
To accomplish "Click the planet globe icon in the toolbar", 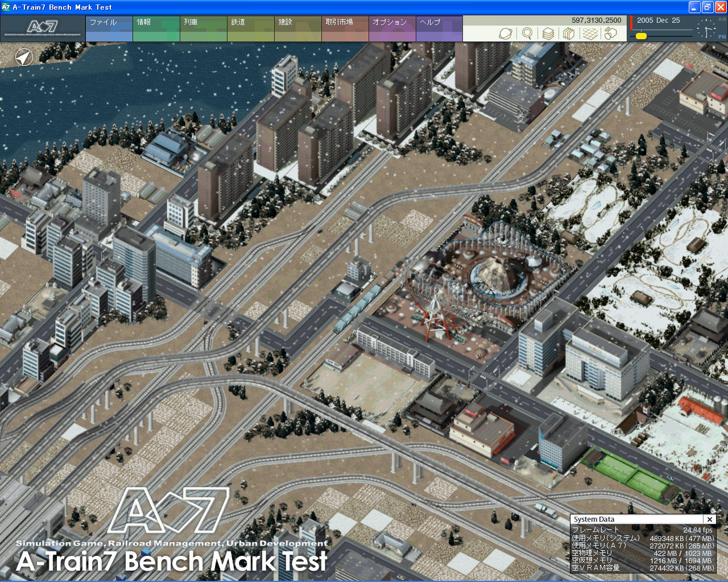I will click(x=505, y=34).
